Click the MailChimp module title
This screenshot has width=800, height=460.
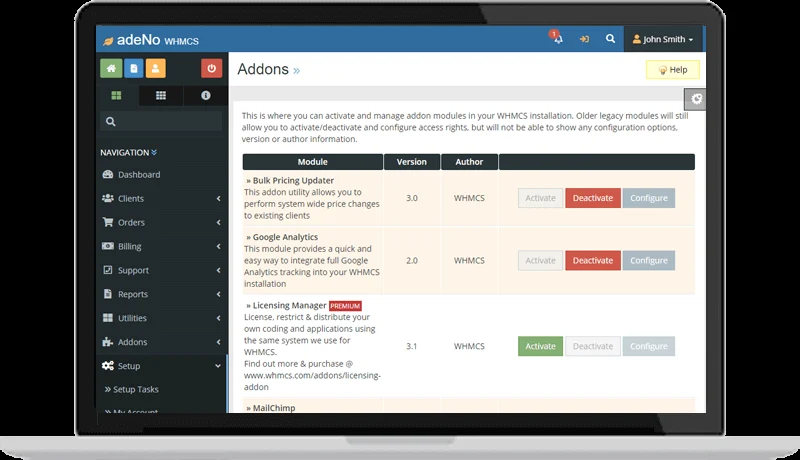(x=274, y=408)
